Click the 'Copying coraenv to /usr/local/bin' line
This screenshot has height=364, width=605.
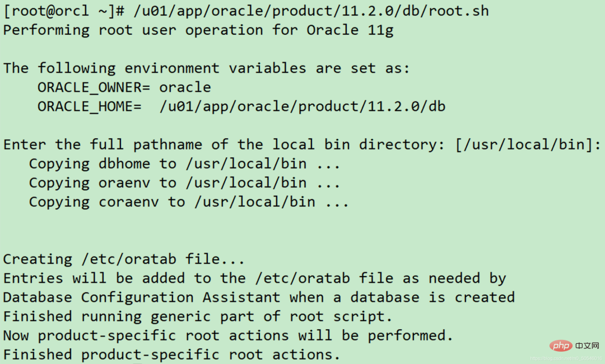[189, 202]
